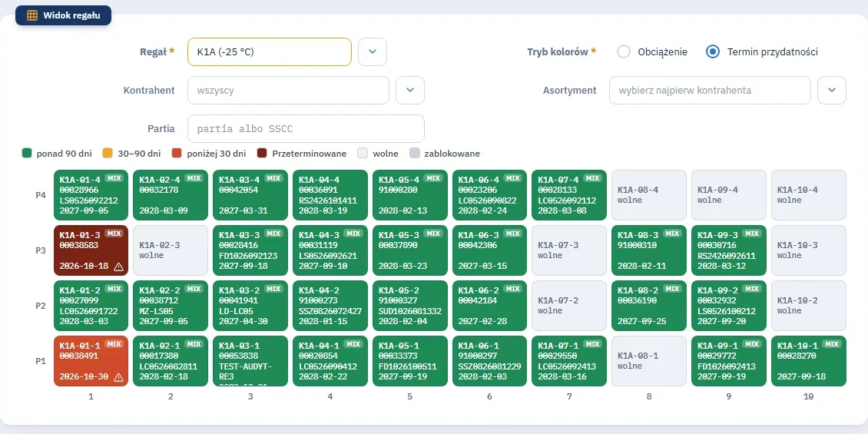The width and height of the screenshot is (868, 434).
Task: Select free slot K1A-08-4
Action: tap(649, 195)
